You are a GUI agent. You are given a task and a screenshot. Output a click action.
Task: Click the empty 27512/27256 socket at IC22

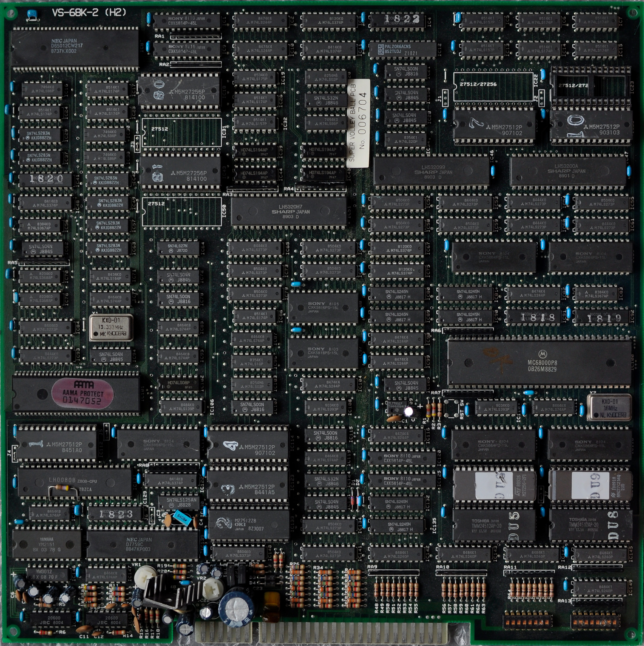pos(493,87)
